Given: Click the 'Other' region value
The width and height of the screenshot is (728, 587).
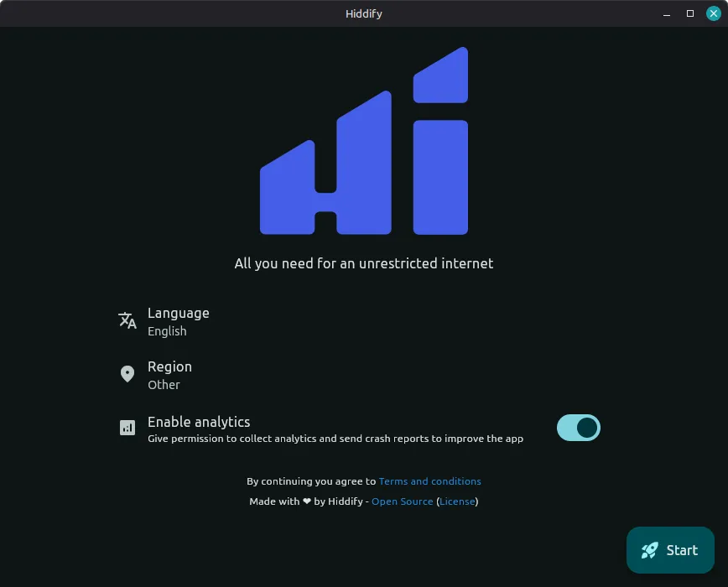Looking at the screenshot, I should [164, 385].
